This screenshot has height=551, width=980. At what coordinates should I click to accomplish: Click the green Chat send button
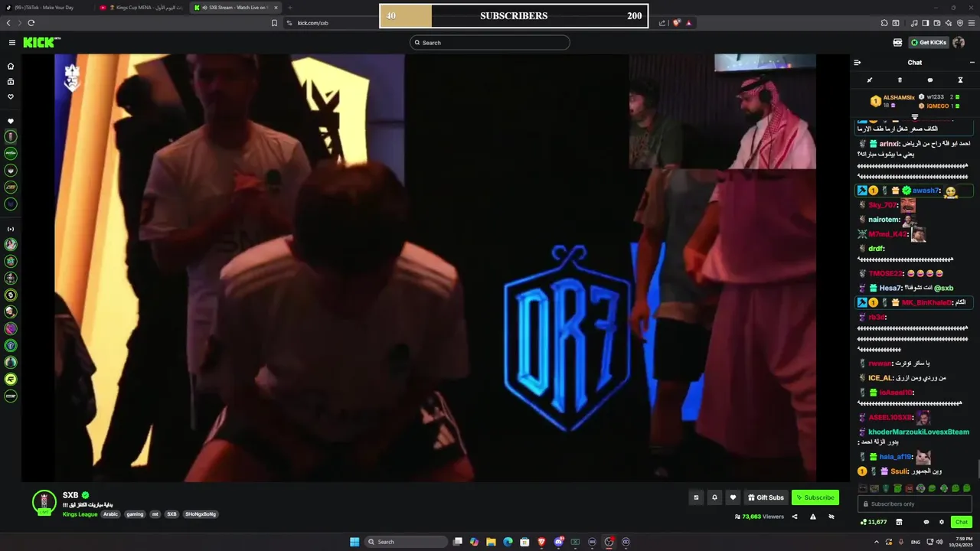coord(961,522)
